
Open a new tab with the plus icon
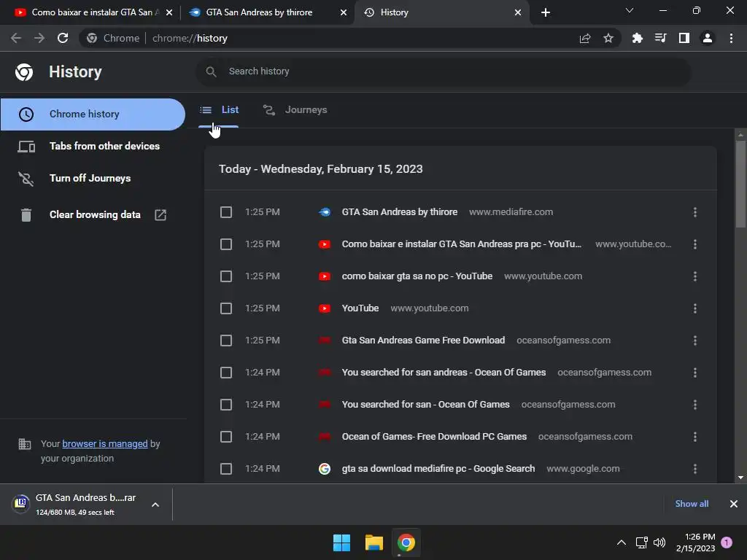point(546,12)
